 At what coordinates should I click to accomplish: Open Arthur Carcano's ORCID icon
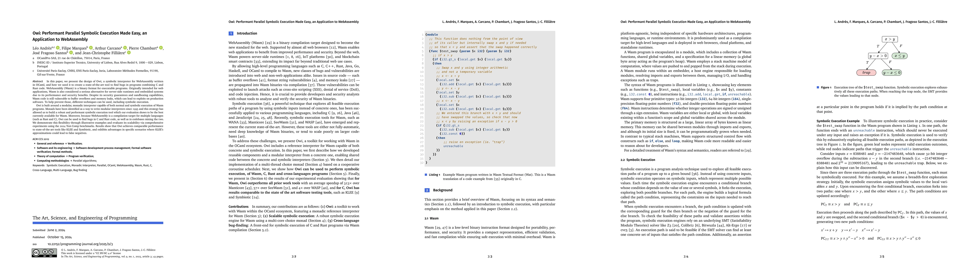click(126, 48)
